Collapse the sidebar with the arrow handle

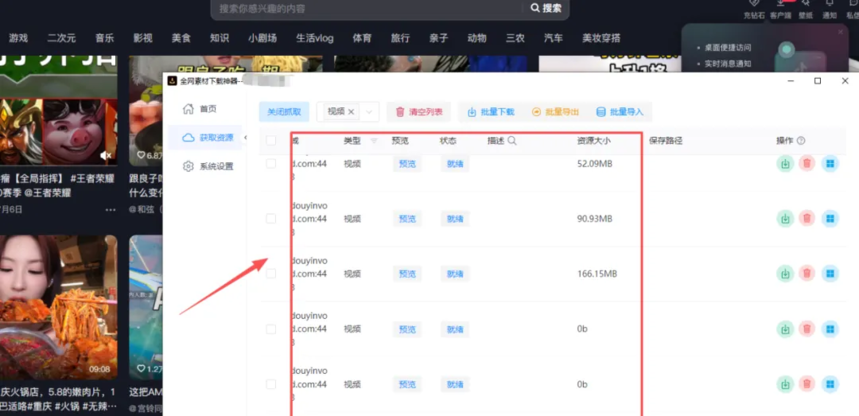tap(246, 138)
